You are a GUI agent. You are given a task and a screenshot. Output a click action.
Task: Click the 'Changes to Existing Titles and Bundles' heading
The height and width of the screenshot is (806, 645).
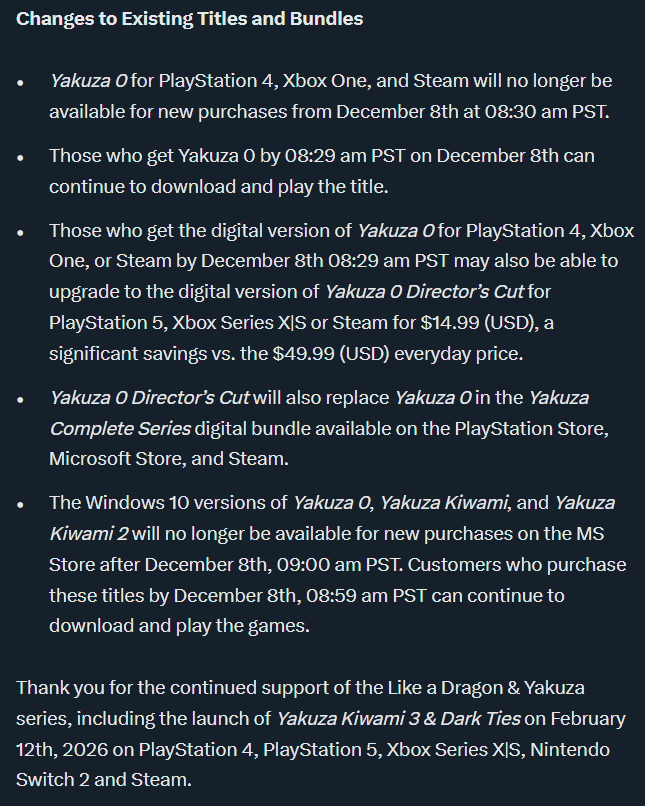pyautogui.click(x=189, y=19)
